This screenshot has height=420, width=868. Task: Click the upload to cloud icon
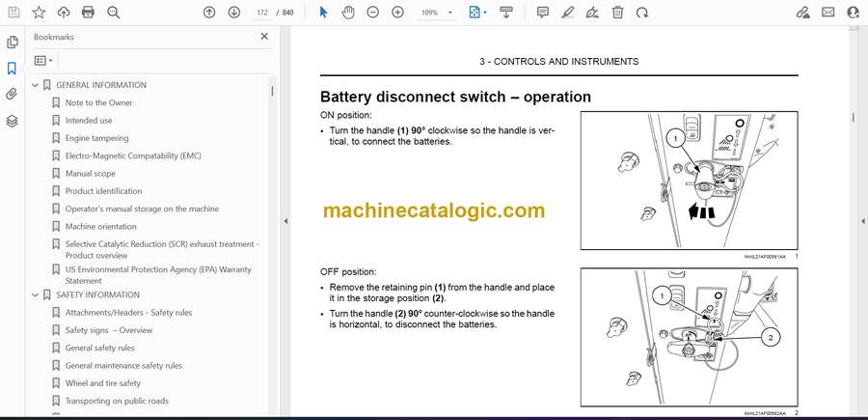[x=64, y=13]
